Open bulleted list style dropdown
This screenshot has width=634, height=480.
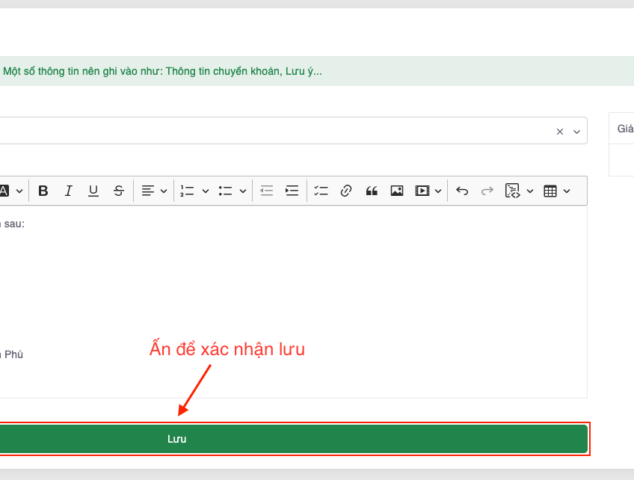[x=233, y=191]
